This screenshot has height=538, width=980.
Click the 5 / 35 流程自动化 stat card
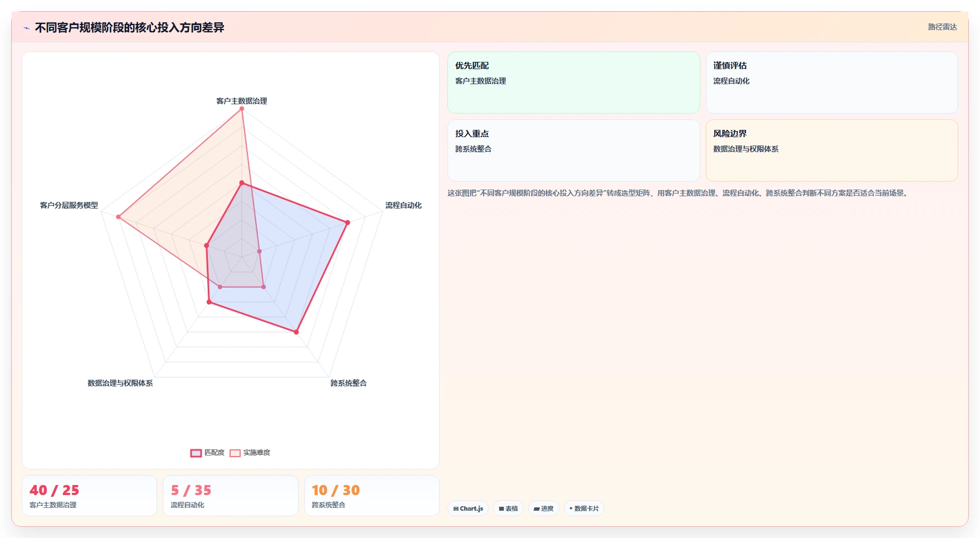tap(231, 496)
